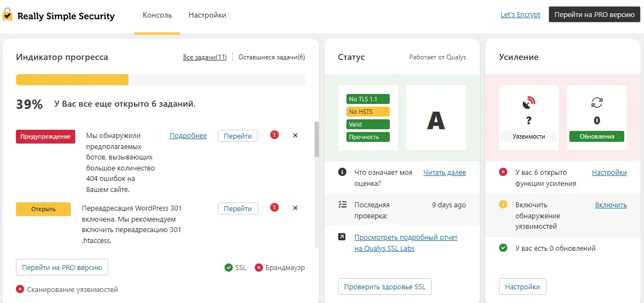This screenshot has width=644, height=303.
Task: Click the Really Simple Security padlock logo
Action: (x=8, y=15)
